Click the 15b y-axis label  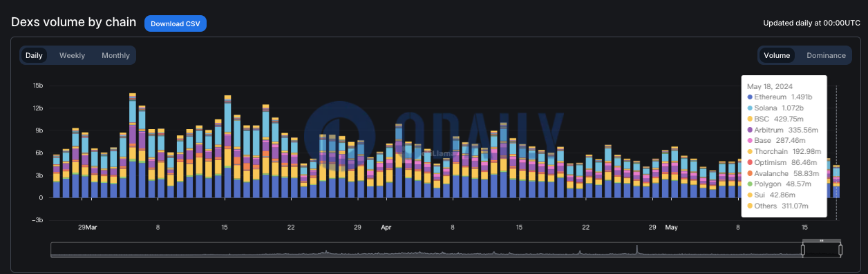(x=39, y=86)
